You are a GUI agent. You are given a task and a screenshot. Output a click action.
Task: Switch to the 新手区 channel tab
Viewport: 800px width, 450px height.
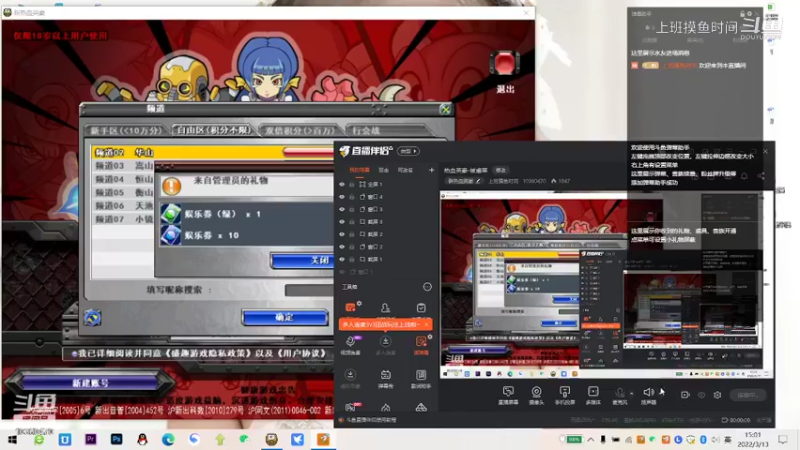pos(126,131)
